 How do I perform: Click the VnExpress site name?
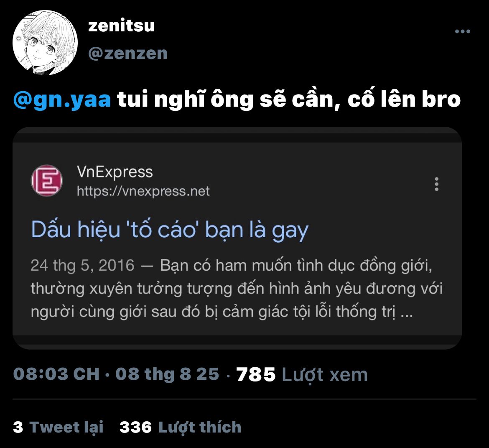click(115, 172)
